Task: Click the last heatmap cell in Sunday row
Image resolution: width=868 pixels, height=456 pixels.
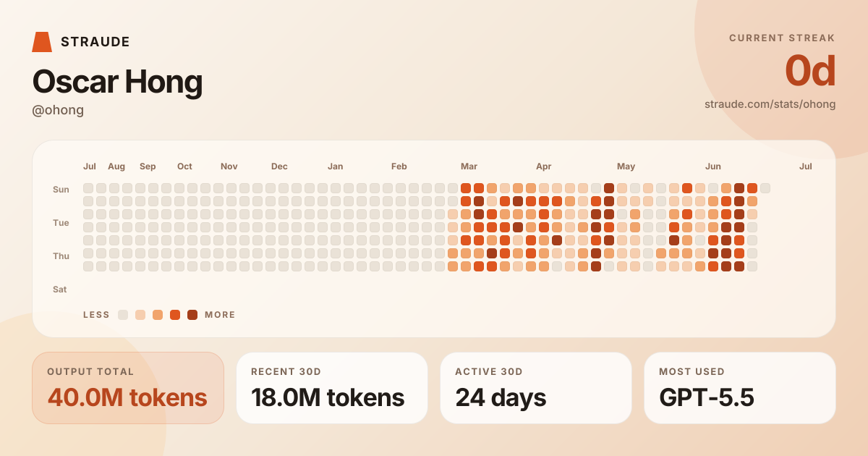Action: click(765, 188)
